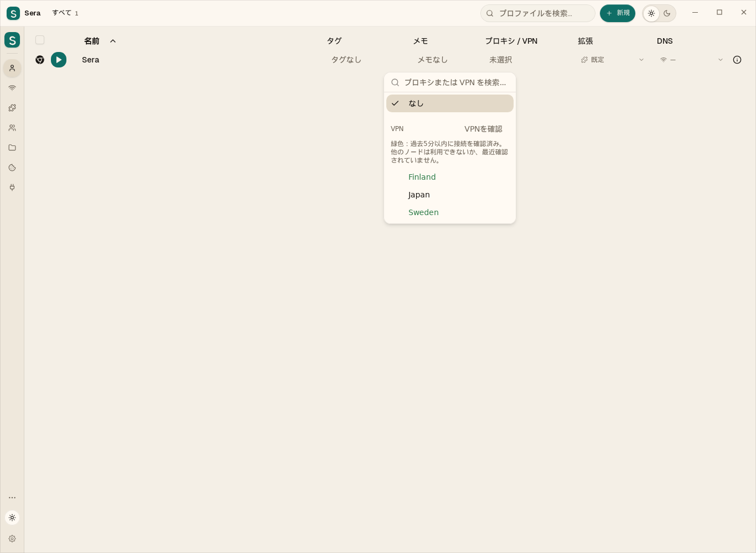Image resolution: width=756 pixels, height=553 pixels.
Task: Launch the Sera profile with play button
Action: (59, 60)
